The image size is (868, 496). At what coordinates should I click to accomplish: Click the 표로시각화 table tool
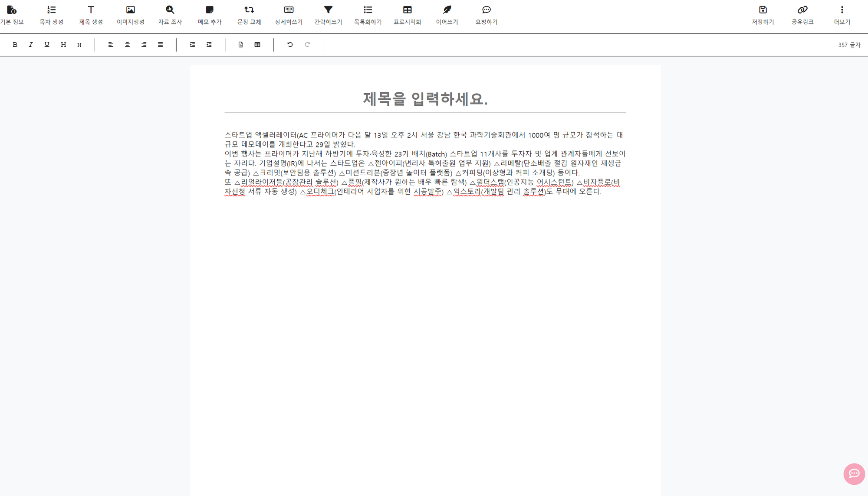407,15
